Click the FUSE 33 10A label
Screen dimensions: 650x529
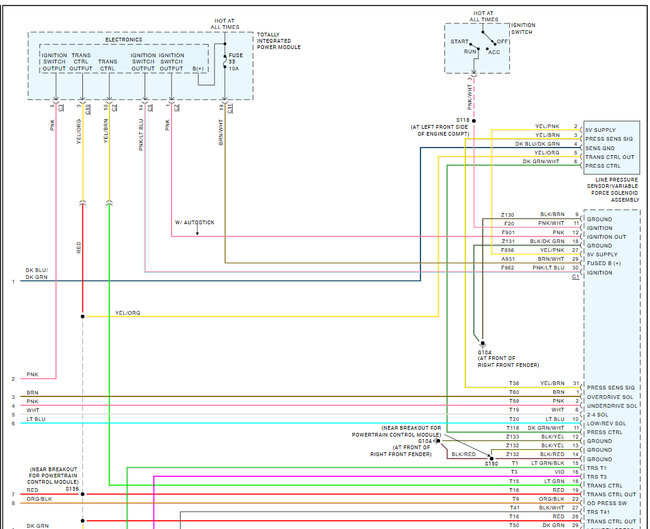(235, 61)
